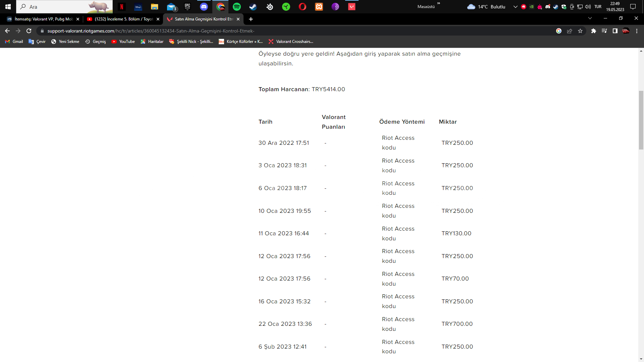
Task: Show the weather widget 14°C Bulutlu
Action: point(486,7)
